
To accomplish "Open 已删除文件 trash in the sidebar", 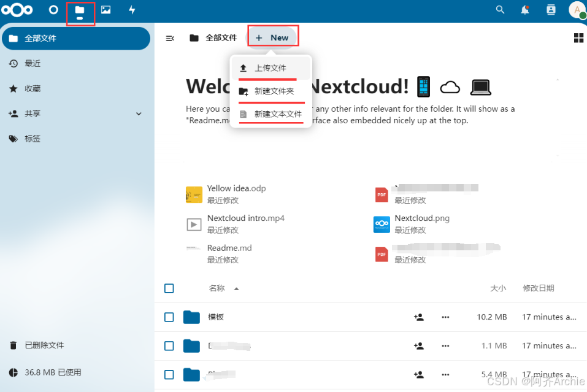I will [x=76, y=345].
